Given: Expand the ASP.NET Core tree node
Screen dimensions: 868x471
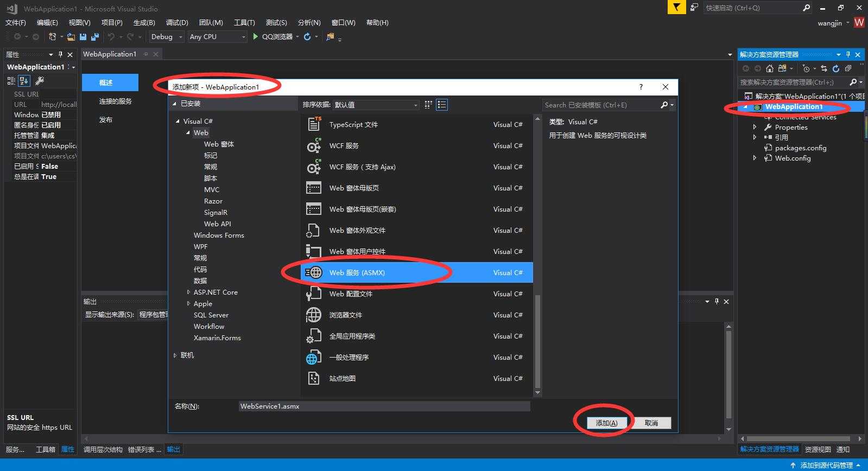Looking at the screenshot, I should pos(188,292).
